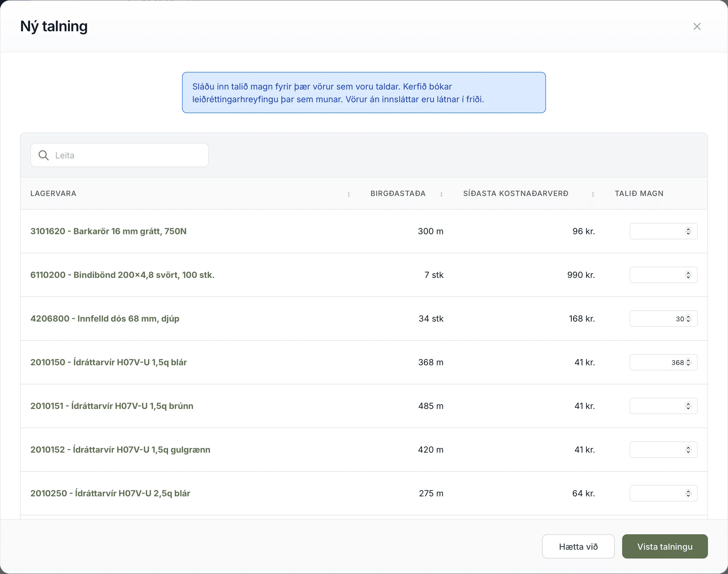Viewport: 728px width, 574px height.
Task: Click the Talið magn column header
Action: coord(639,194)
